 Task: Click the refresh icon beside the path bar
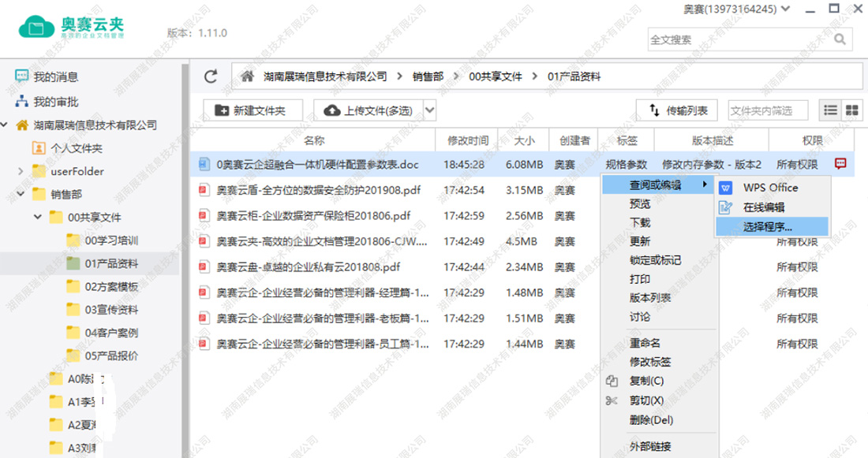pyautogui.click(x=211, y=76)
